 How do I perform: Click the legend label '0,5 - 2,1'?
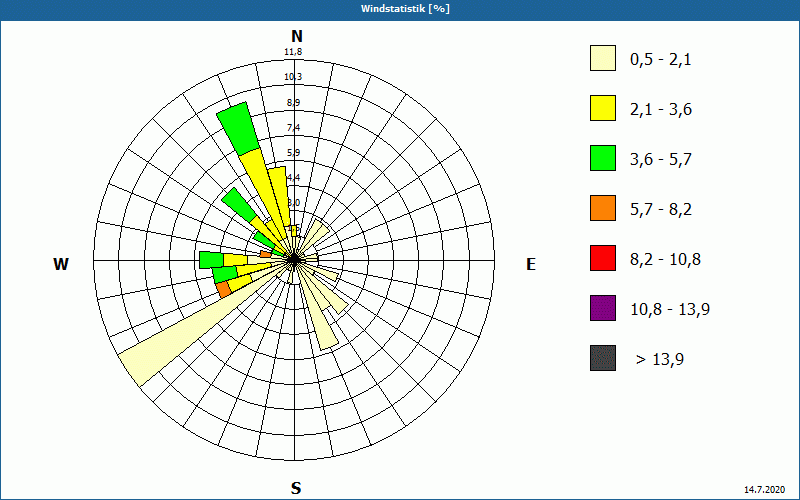(661, 60)
